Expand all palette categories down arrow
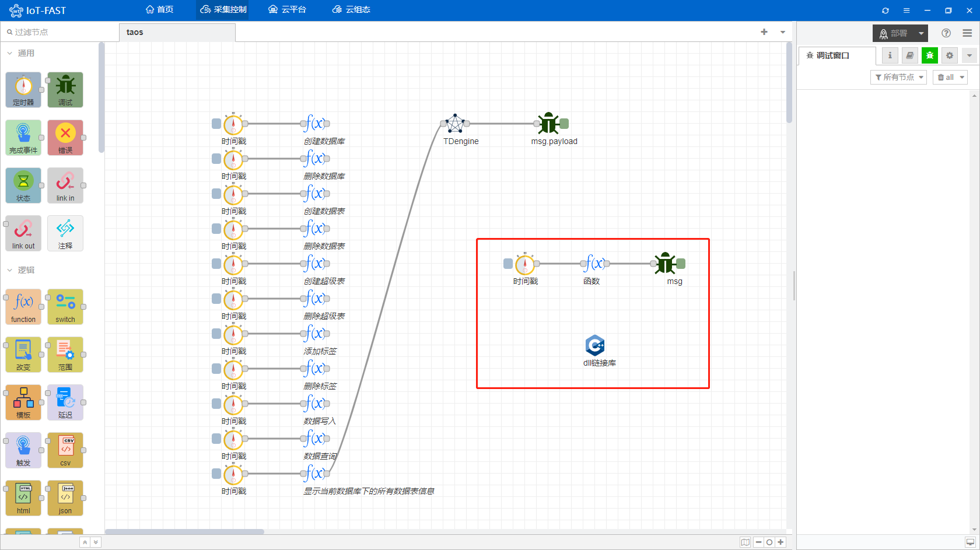 tap(96, 542)
